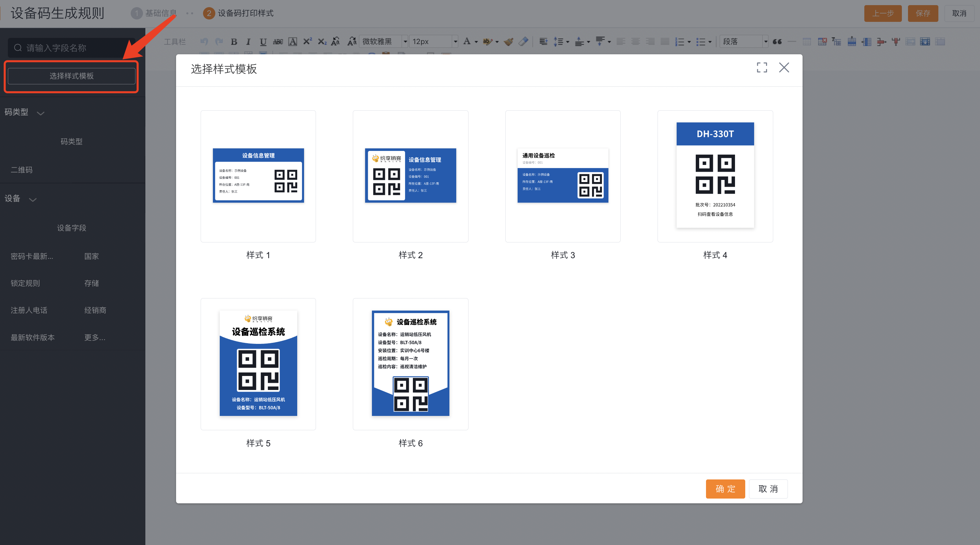Click the 二维码 code type item

click(22, 170)
